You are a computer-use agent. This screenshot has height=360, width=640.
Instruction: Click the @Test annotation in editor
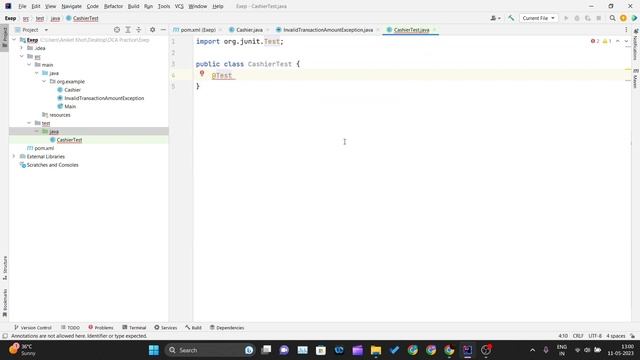point(222,76)
